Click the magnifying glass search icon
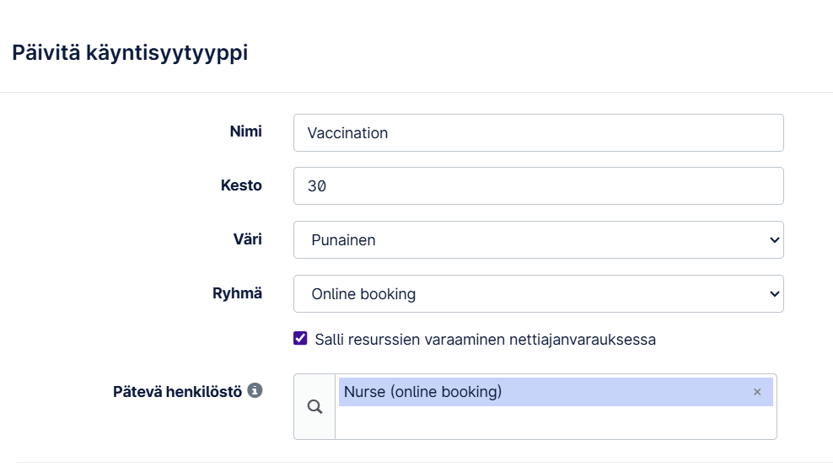Image resolution: width=833 pixels, height=472 pixels. coord(314,407)
